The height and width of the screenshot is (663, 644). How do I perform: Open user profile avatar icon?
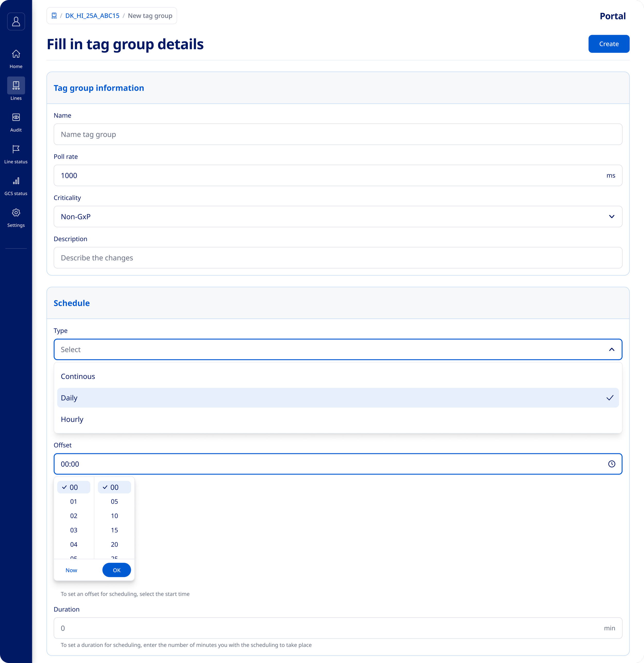16,22
